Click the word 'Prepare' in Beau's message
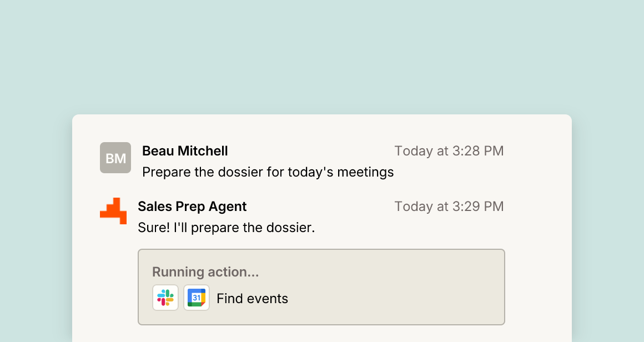Viewport: 644px width, 342px height. click(167, 172)
